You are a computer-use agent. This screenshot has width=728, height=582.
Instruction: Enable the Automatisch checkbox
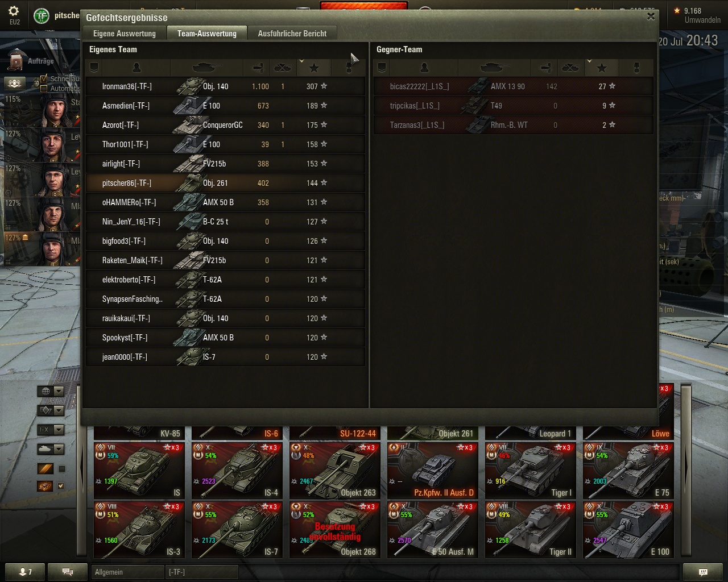tap(44, 88)
